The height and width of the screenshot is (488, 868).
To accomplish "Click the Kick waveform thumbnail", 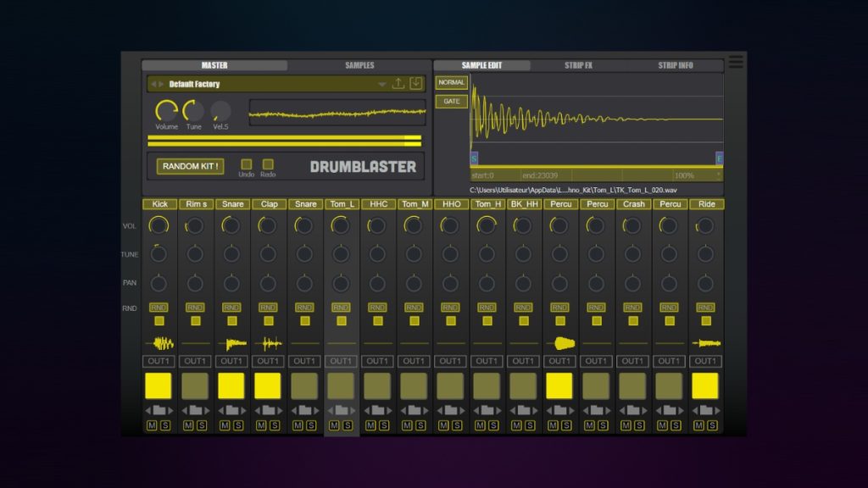I will [159, 344].
